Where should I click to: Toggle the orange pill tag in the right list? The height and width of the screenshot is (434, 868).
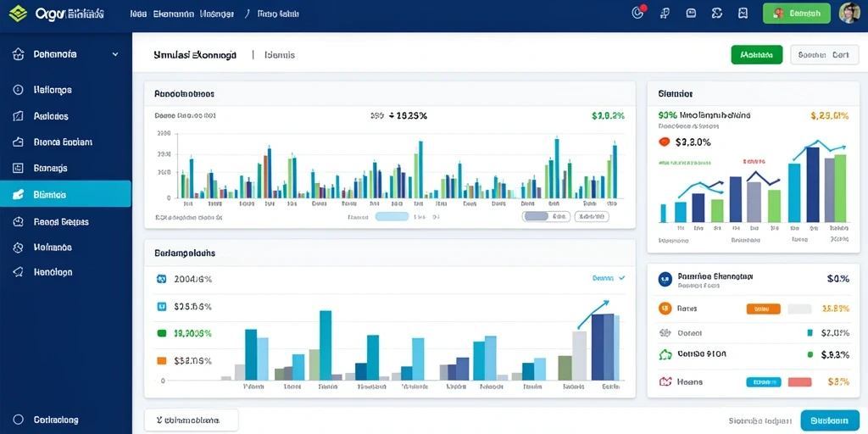tap(764, 309)
